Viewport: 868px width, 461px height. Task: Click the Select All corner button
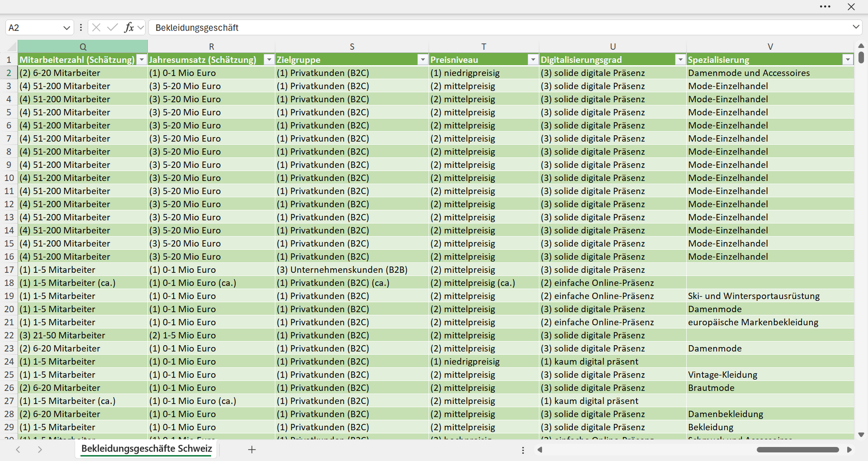[x=9, y=46]
